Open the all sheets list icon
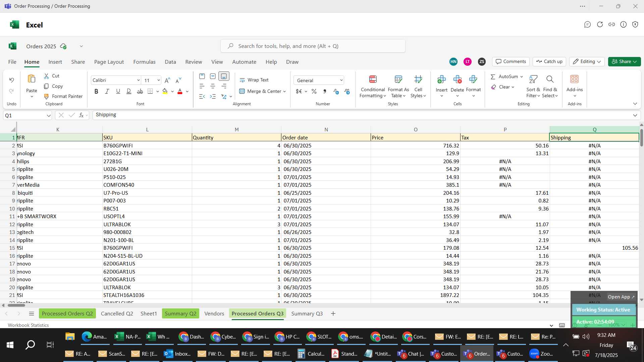The width and height of the screenshot is (644, 362). (x=32, y=314)
